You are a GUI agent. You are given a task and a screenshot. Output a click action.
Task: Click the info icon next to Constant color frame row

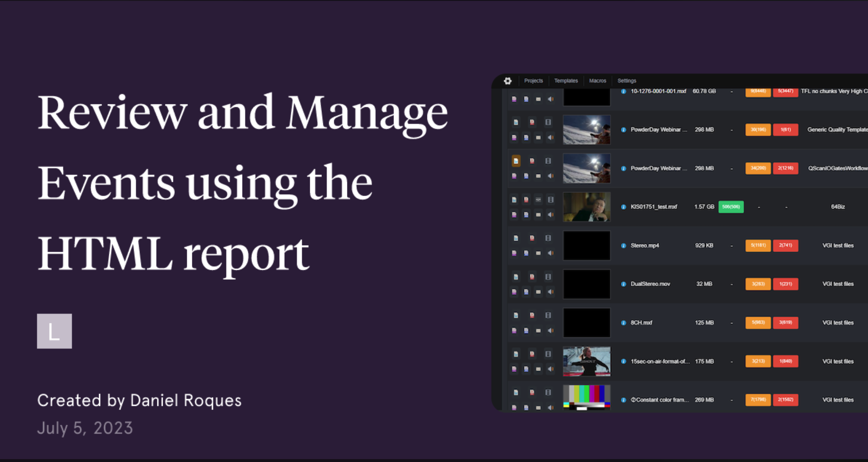click(623, 400)
